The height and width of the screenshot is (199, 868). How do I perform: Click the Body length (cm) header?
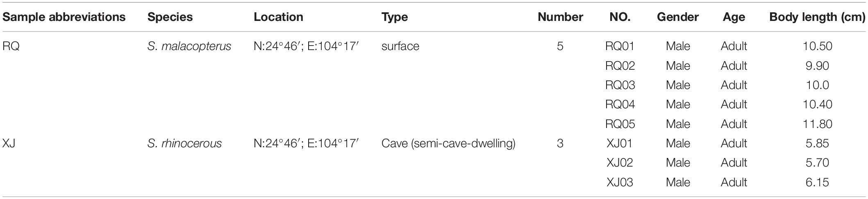(x=817, y=17)
